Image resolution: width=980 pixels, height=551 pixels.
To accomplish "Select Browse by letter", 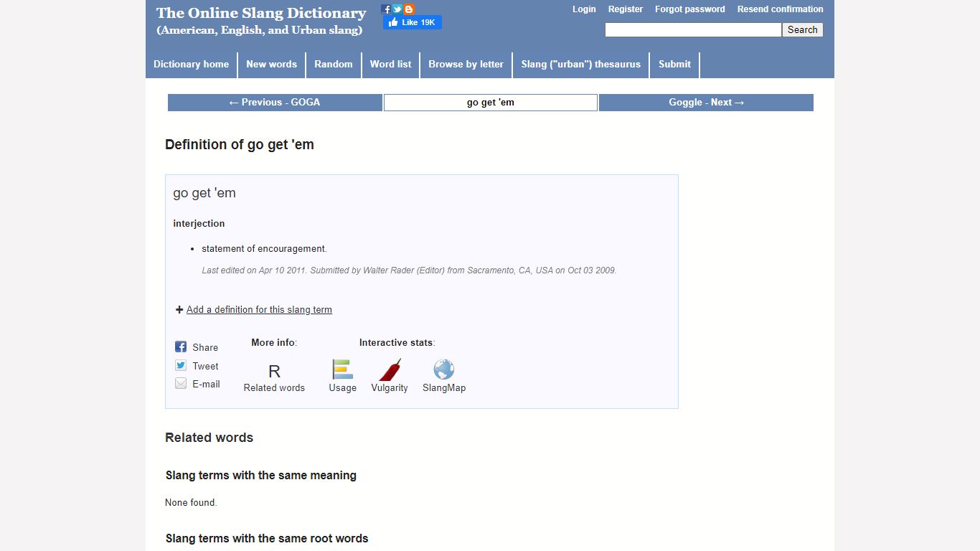I will click(x=466, y=64).
